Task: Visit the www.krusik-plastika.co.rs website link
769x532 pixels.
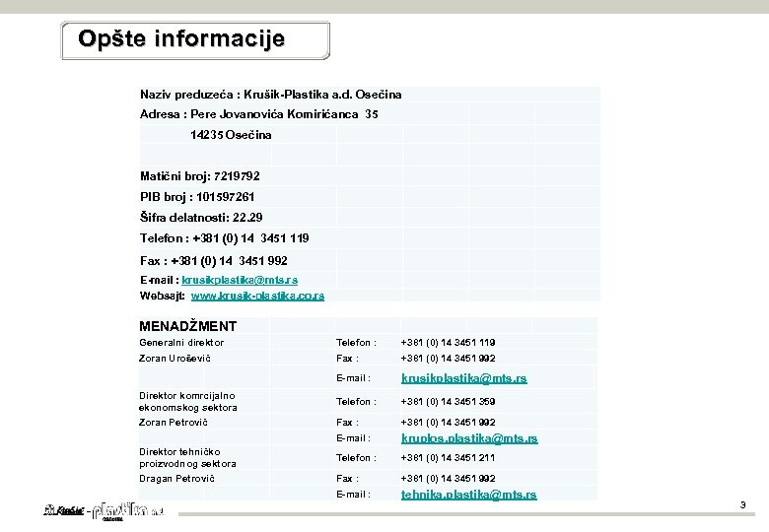Action: click(x=257, y=296)
